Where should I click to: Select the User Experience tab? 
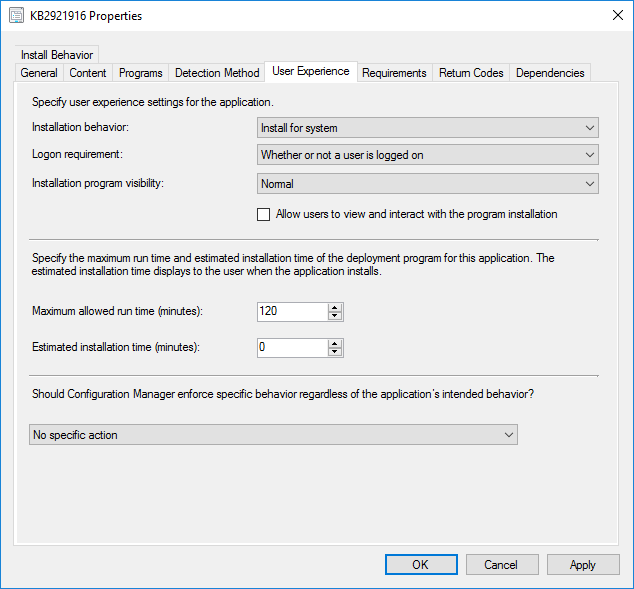[x=311, y=71]
